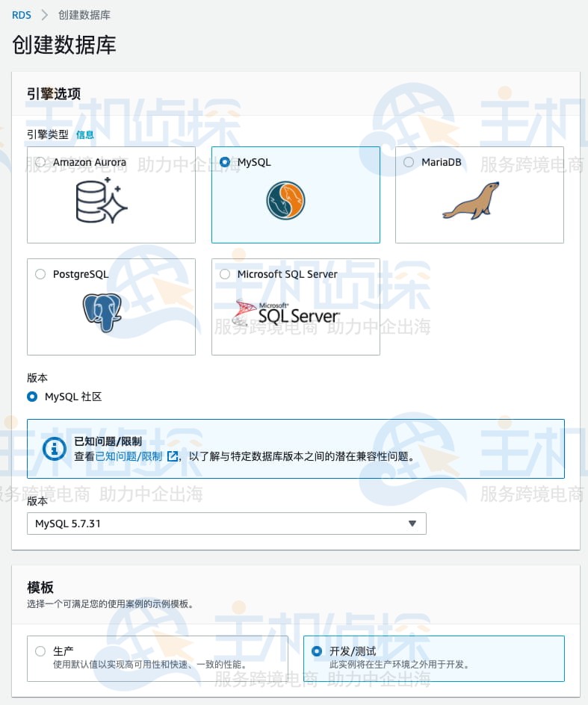Image resolution: width=588 pixels, height=705 pixels.
Task: Click the Microsoft SQL Server logo
Action: coord(286,313)
